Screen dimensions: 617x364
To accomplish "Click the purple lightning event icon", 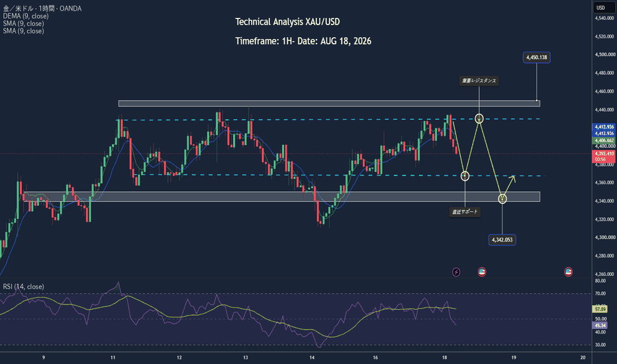I will pyautogui.click(x=456, y=272).
